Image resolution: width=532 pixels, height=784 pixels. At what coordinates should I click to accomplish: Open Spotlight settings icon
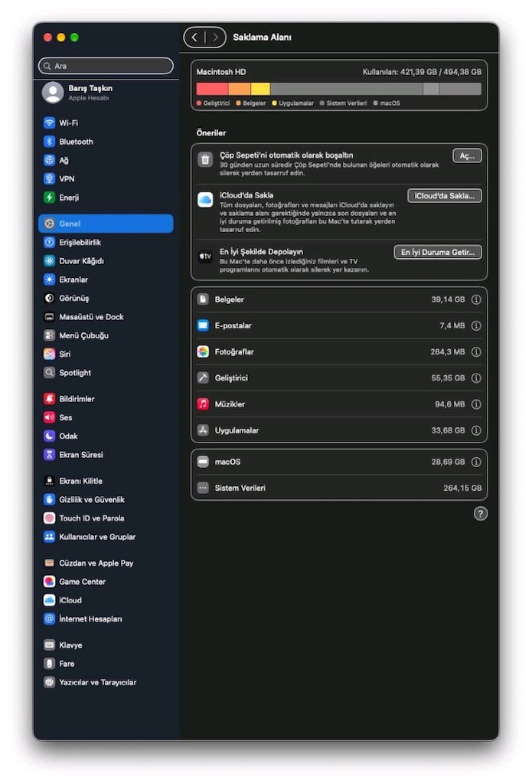coord(49,373)
